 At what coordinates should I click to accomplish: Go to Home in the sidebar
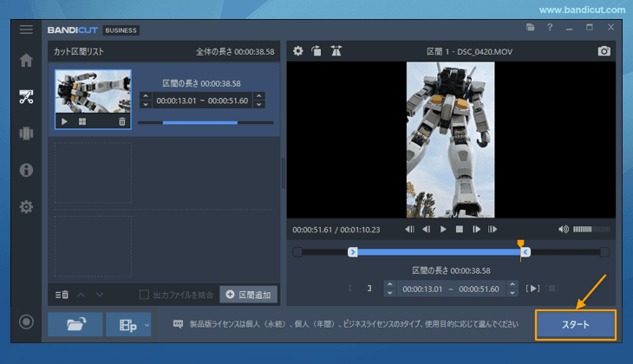pos(26,60)
